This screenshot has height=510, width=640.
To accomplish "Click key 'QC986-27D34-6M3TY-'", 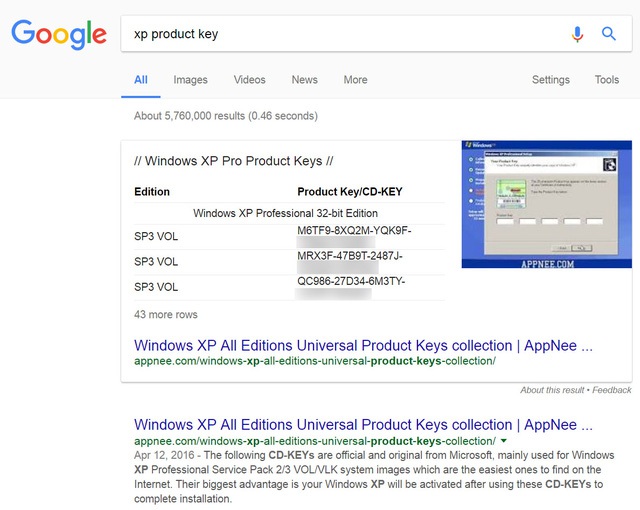I will click(351, 281).
